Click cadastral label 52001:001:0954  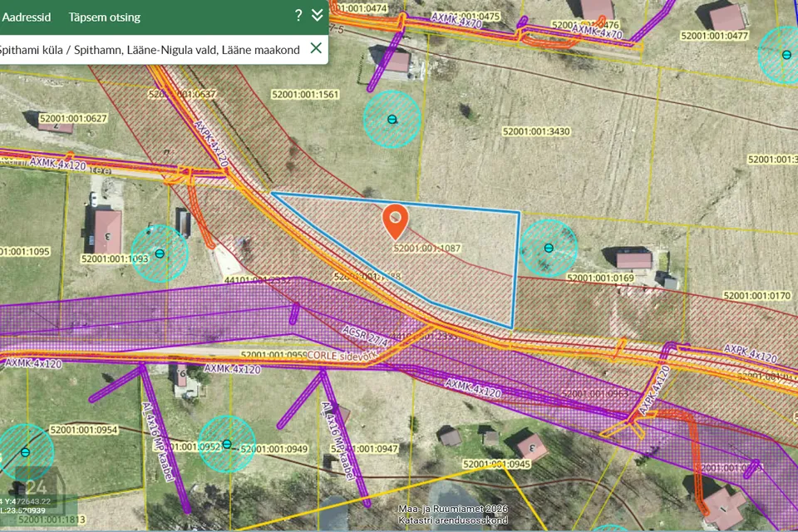pos(84,431)
